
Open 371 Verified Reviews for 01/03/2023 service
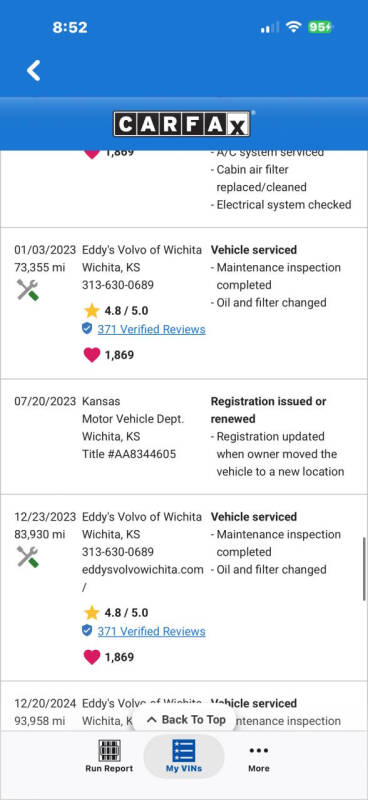click(x=151, y=330)
